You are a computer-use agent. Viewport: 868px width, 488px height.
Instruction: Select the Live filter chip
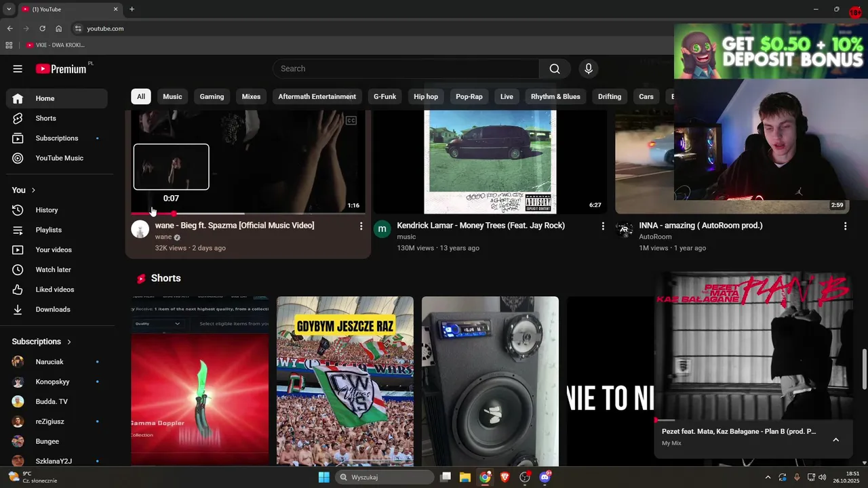(x=507, y=97)
